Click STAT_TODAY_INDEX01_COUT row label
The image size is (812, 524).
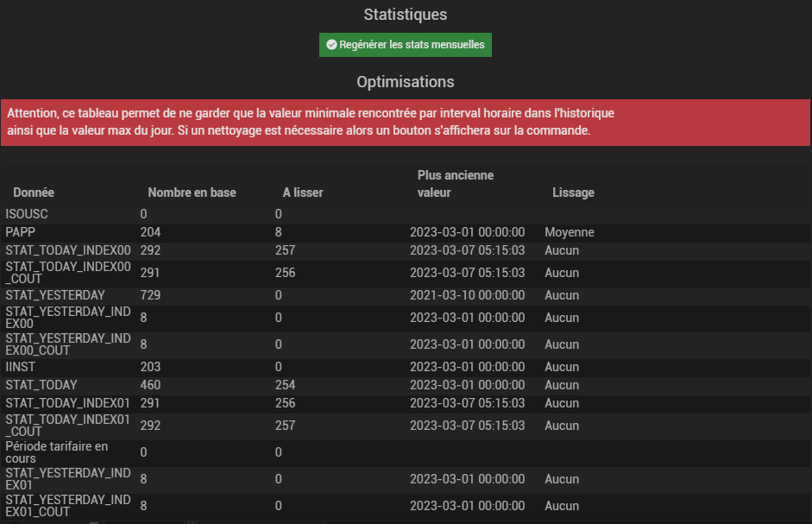[x=68, y=426]
